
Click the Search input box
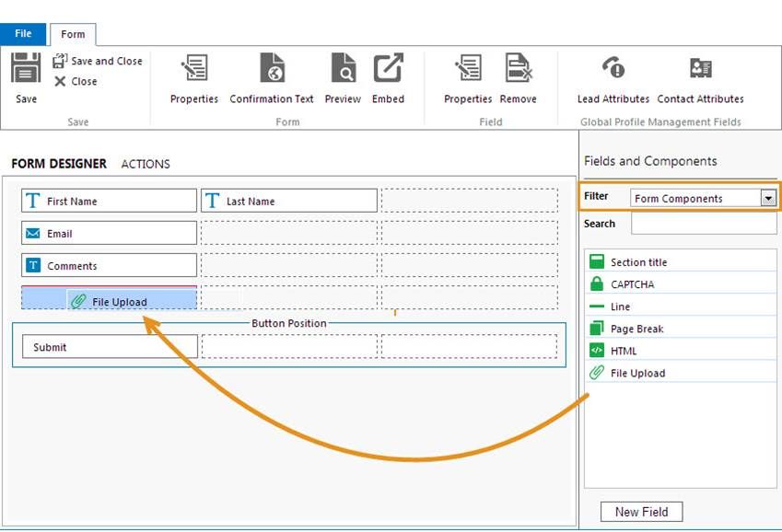[x=704, y=224]
